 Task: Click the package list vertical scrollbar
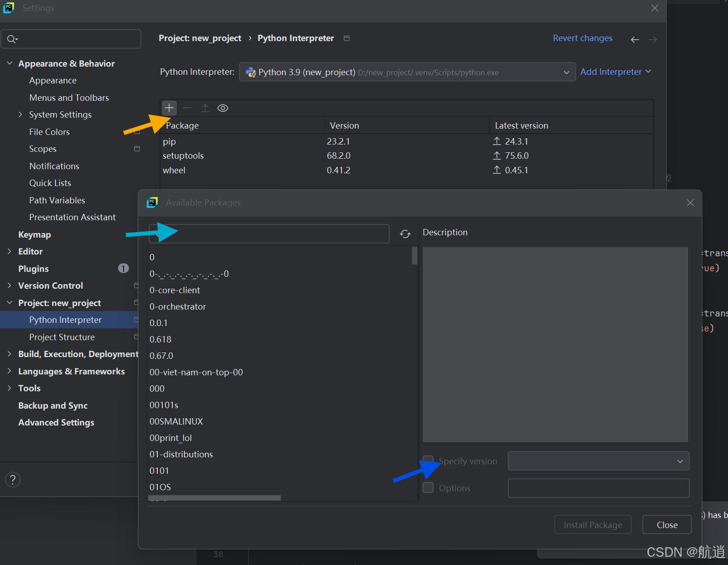pos(414,255)
